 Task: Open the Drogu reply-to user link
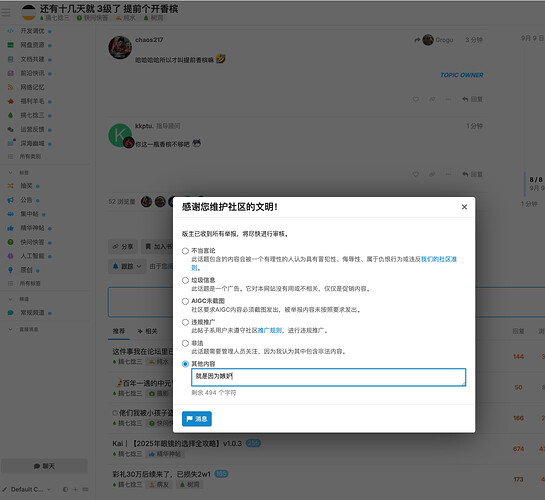(x=438, y=40)
